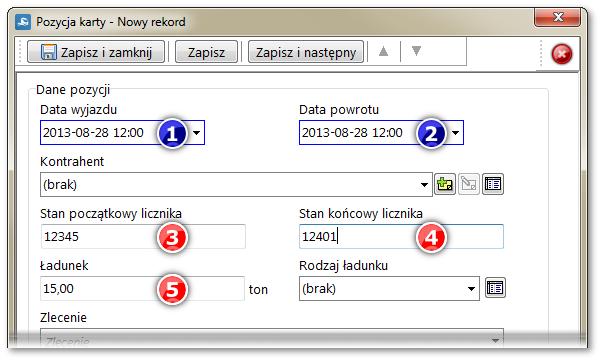
Task: Open the Data wyjazdu date picker arrow
Action: 197,133
